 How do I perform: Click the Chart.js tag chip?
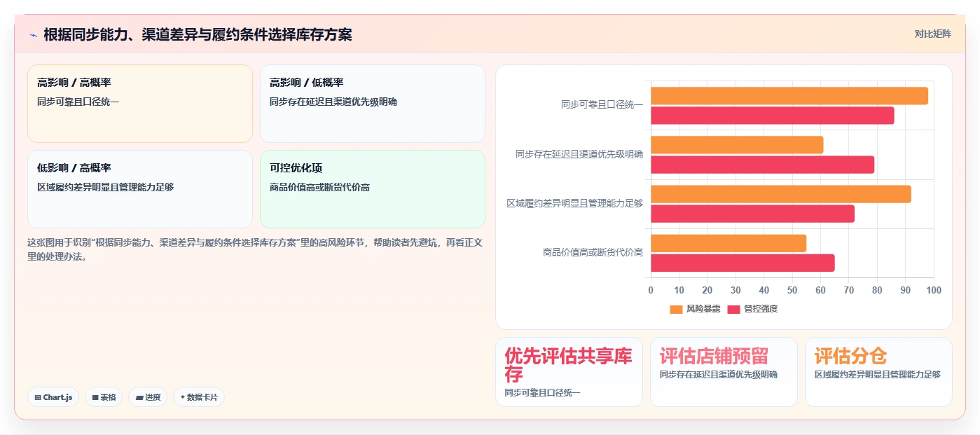(53, 397)
